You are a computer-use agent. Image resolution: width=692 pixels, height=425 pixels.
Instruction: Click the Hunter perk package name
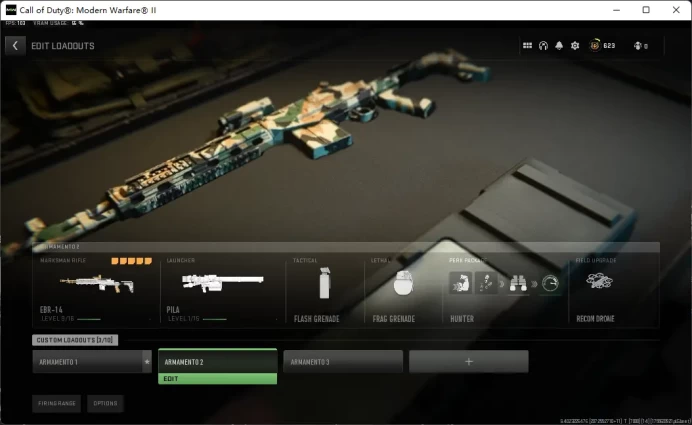click(x=462, y=319)
